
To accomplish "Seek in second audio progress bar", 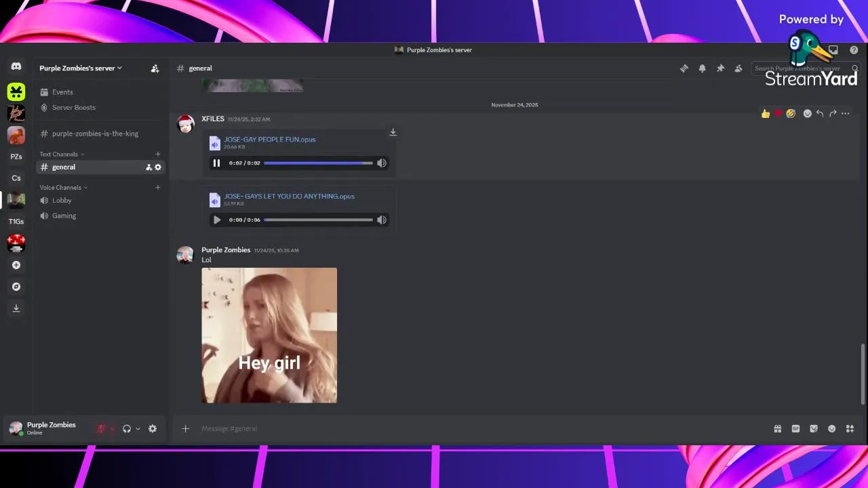I will coord(318,220).
